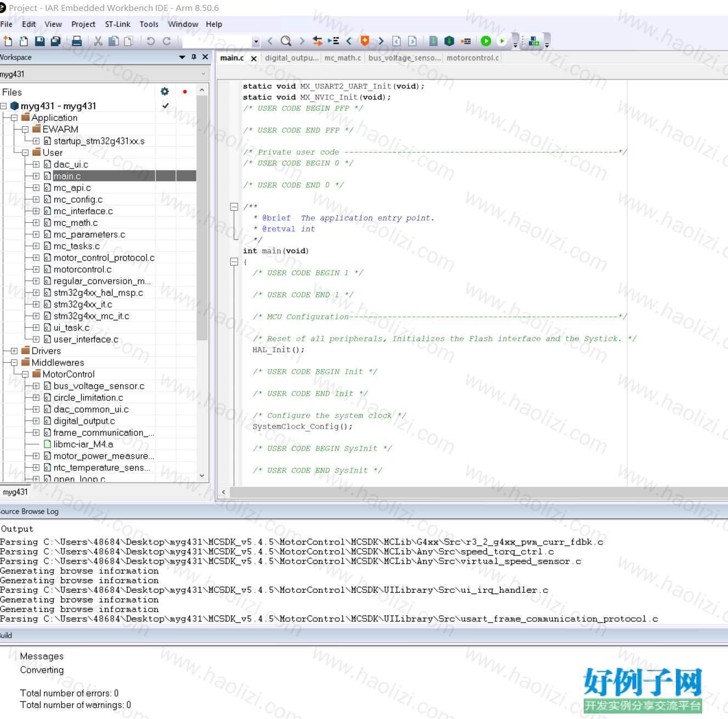Open the File menu

7,24
